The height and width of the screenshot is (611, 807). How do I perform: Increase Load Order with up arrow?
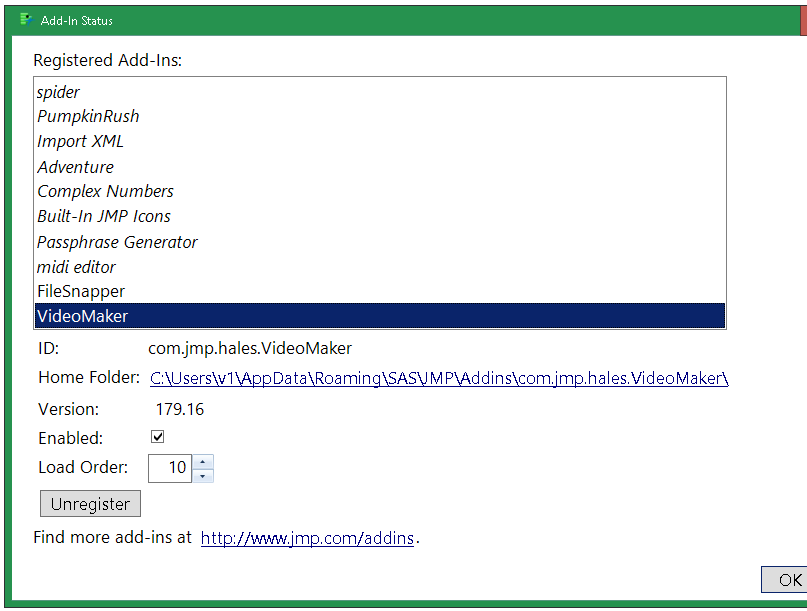[203, 461]
